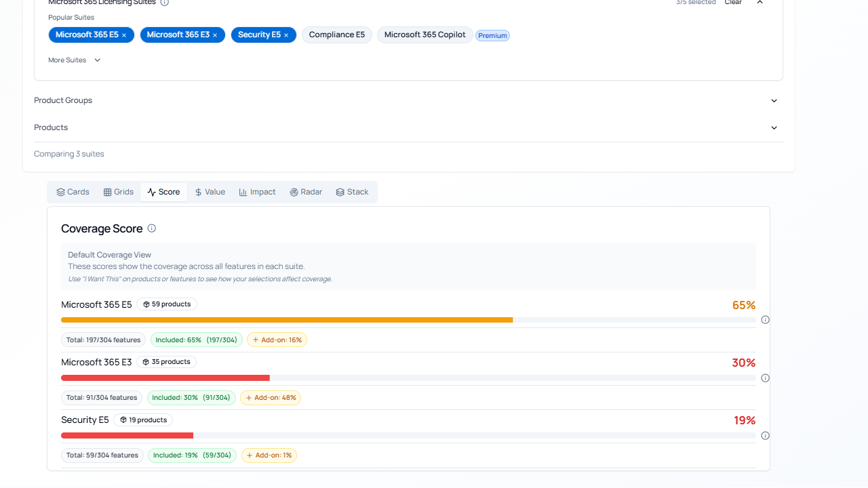Expand the Products section
Viewport: 868px width, 488px height.
point(408,127)
